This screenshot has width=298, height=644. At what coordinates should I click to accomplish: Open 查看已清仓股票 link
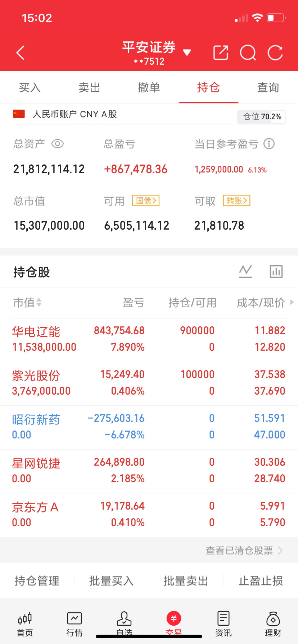pos(244,550)
